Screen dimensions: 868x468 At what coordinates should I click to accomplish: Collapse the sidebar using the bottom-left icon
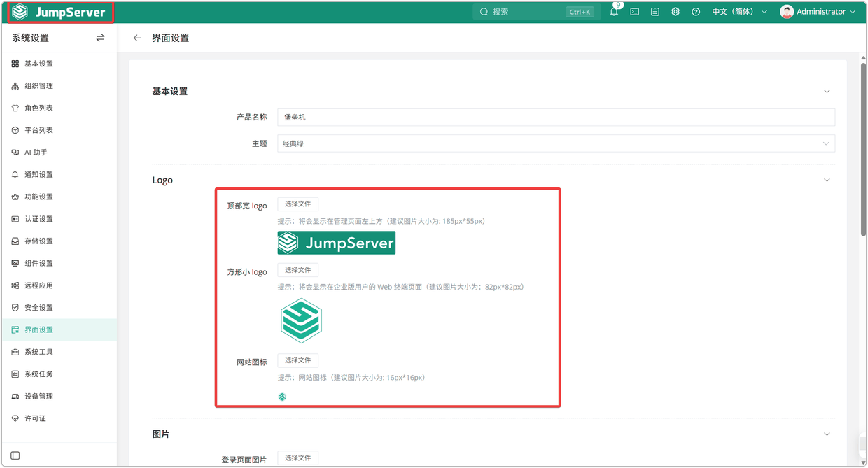tap(15, 455)
